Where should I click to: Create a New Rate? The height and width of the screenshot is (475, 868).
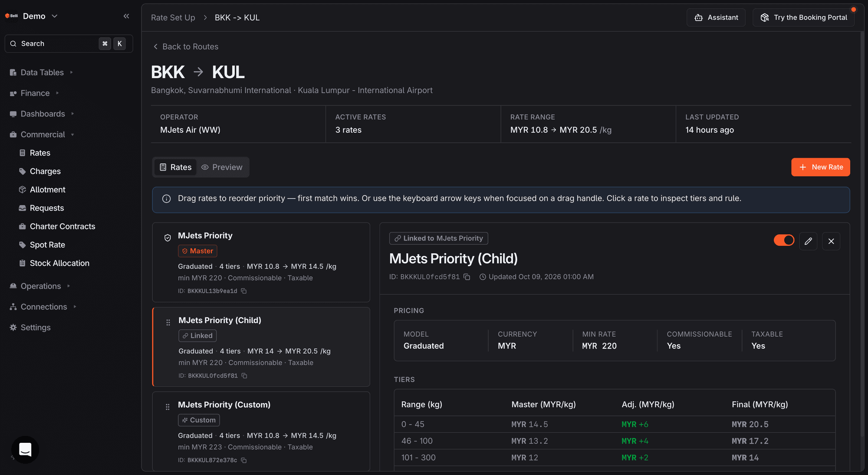(820, 167)
